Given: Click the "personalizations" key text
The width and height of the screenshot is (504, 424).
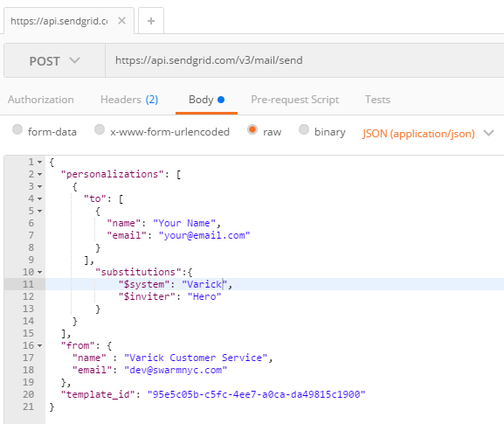Looking at the screenshot, I should [x=113, y=174].
